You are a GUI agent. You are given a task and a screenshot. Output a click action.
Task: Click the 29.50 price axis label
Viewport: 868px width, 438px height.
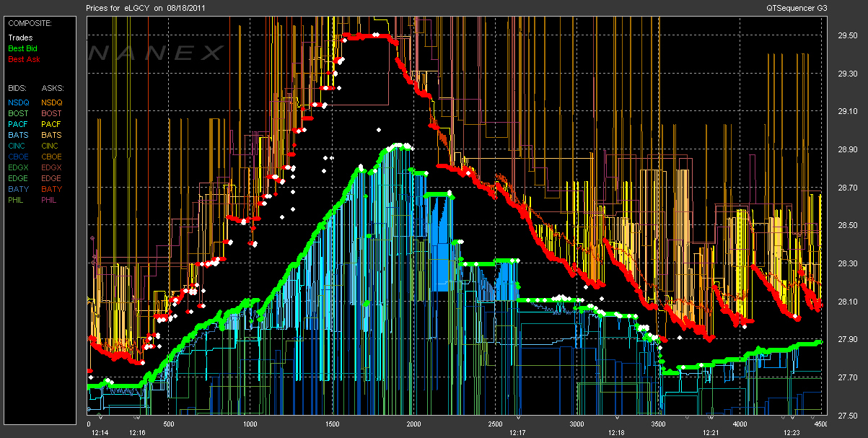click(x=846, y=35)
